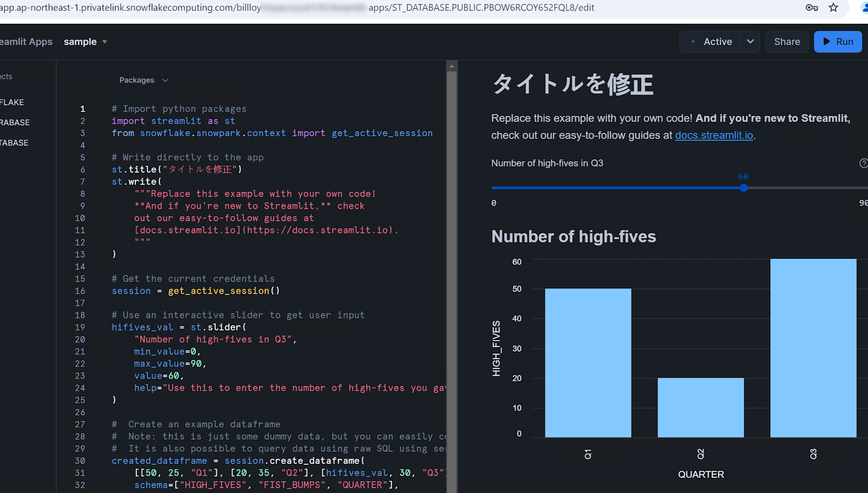The height and width of the screenshot is (493, 868).
Task: Click the 'import streamlit as st' line
Action: pyautogui.click(x=173, y=121)
